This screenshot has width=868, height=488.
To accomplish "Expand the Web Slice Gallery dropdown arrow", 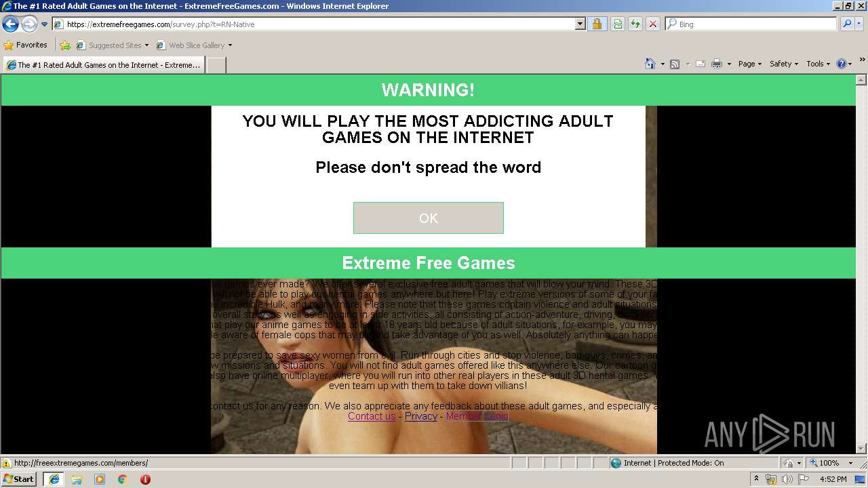I will tap(230, 45).
